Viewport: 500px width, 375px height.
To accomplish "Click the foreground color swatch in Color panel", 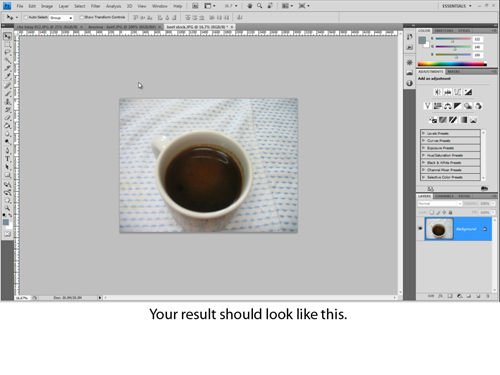I will [x=422, y=40].
